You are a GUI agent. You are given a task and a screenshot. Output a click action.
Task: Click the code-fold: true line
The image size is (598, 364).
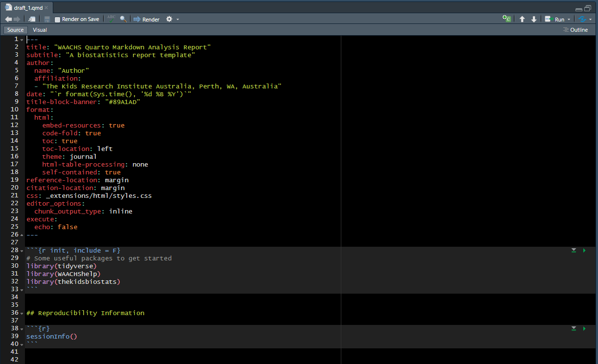[x=71, y=133]
